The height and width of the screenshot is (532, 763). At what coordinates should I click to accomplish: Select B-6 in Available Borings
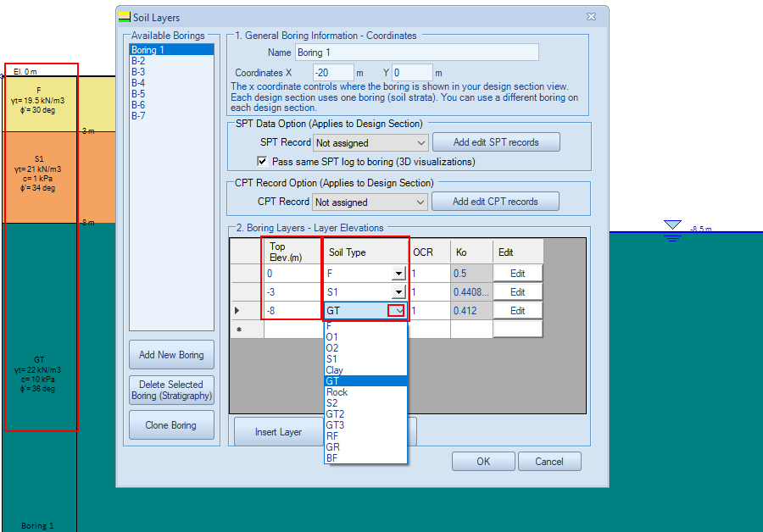click(x=171, y=104)
